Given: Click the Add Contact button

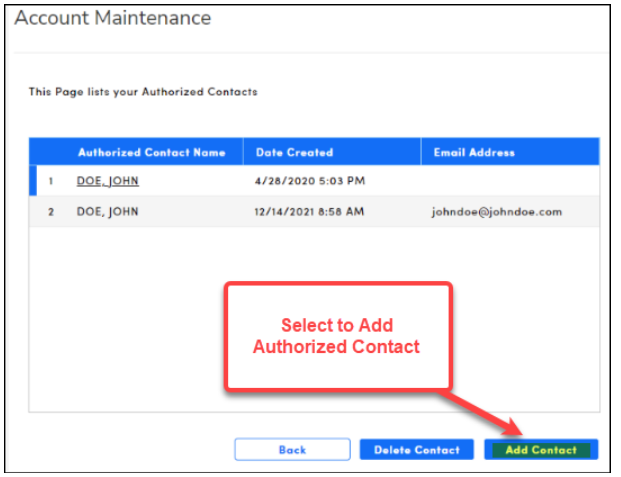Looking at the screenshot, I should 541,450.
